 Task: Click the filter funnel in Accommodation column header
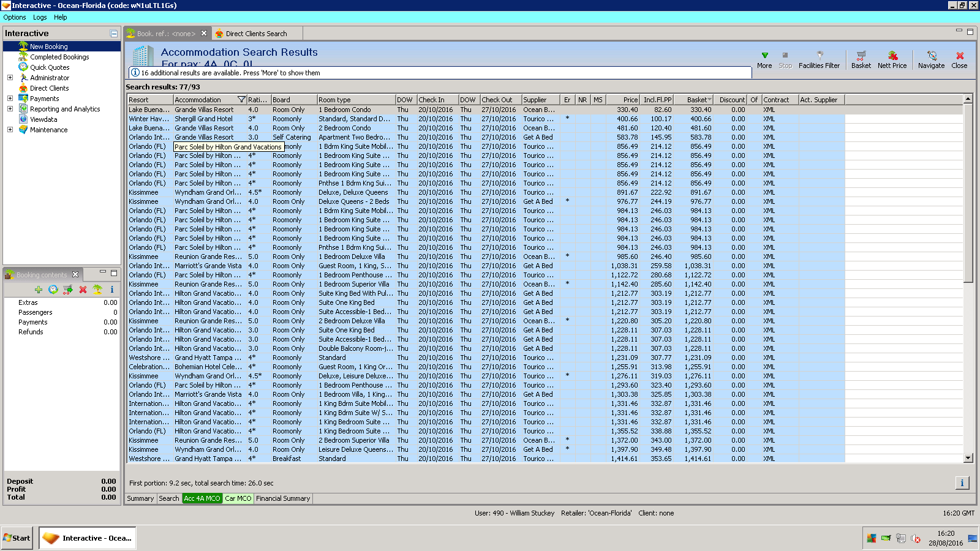[241, 99]
